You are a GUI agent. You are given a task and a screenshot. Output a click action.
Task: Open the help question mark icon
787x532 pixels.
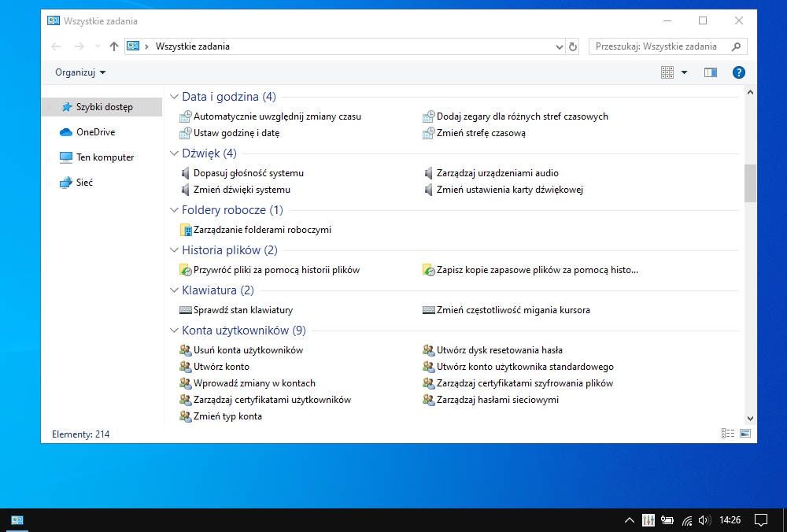click(x=738, y=72)
